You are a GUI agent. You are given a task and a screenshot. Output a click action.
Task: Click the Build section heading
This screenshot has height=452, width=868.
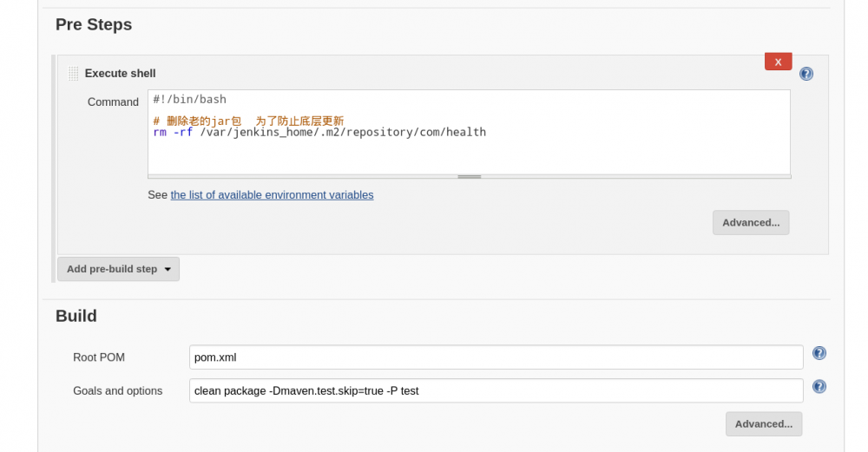coord(76,316)
